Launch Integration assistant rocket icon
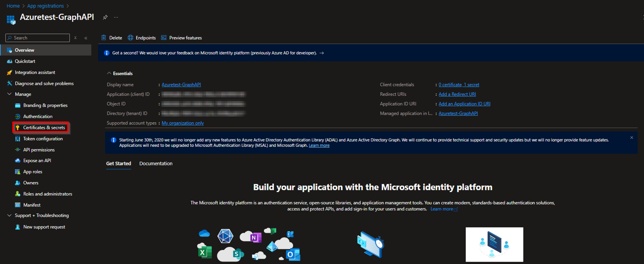This screenshot has width=644, height=264. 10,72
